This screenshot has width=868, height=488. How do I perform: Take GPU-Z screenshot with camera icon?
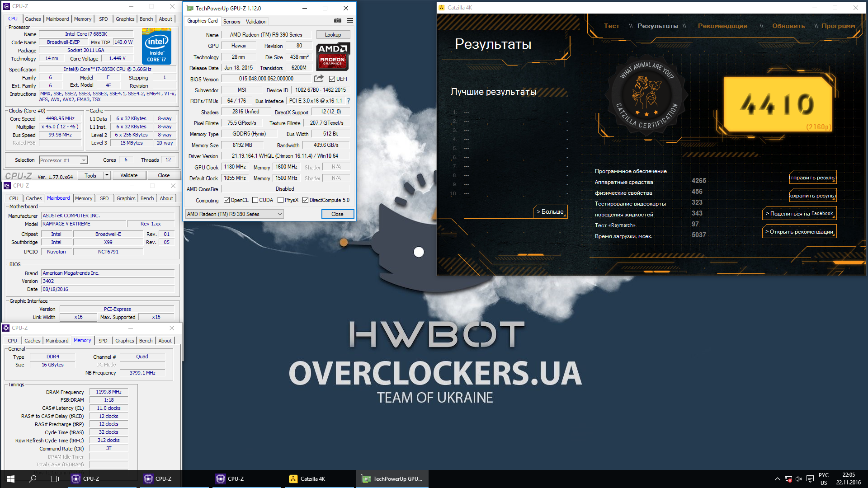coord(338,21)
